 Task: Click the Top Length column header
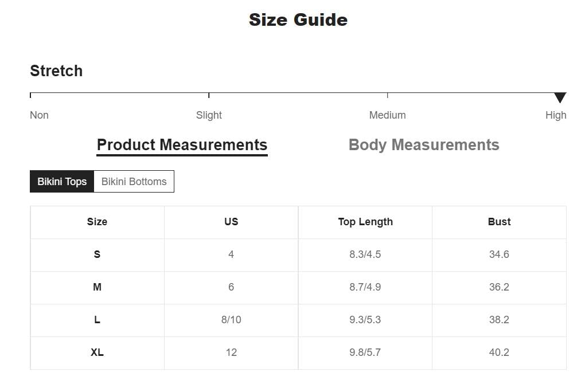tap(365, 222)
